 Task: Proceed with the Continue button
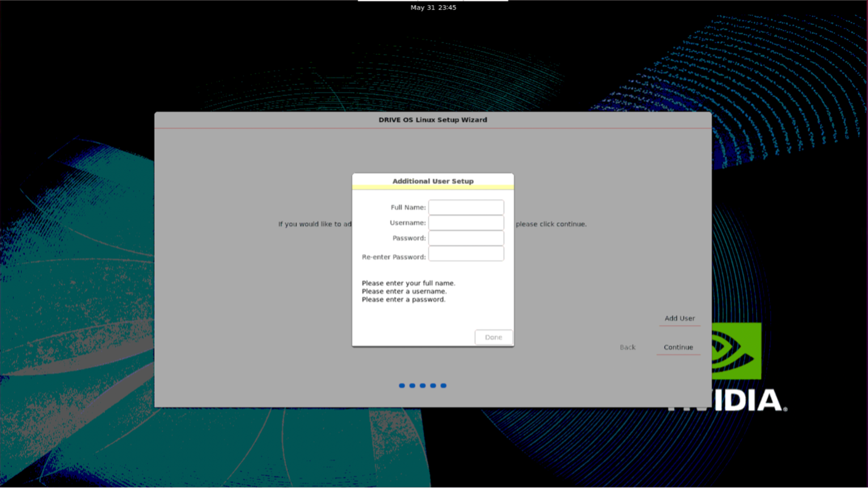click(678, 348)
